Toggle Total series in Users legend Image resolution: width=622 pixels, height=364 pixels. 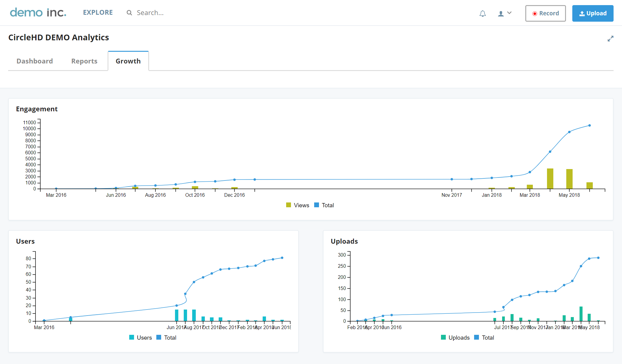[166, 338]
